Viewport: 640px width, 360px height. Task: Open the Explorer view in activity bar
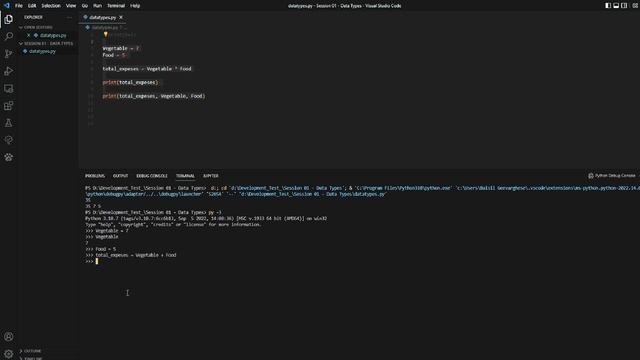click(x=9, y=19)
